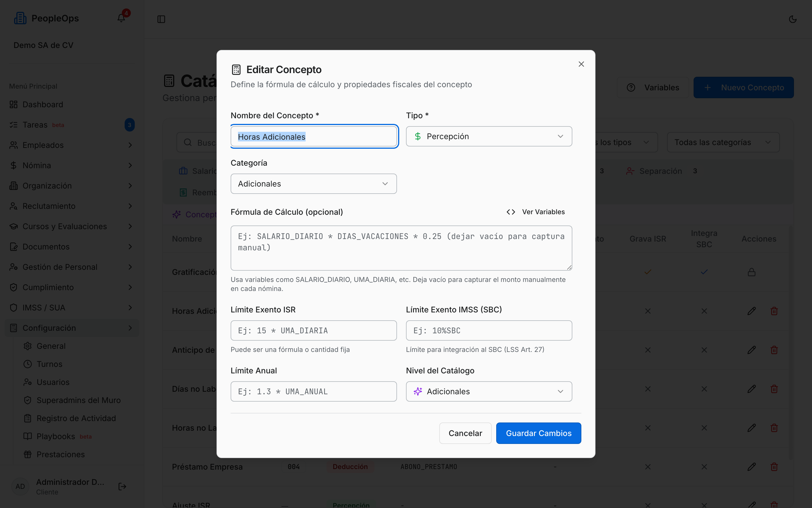Switch to dark mode moon icon
This screenshot has height=508, width=812.
(793, 19)
